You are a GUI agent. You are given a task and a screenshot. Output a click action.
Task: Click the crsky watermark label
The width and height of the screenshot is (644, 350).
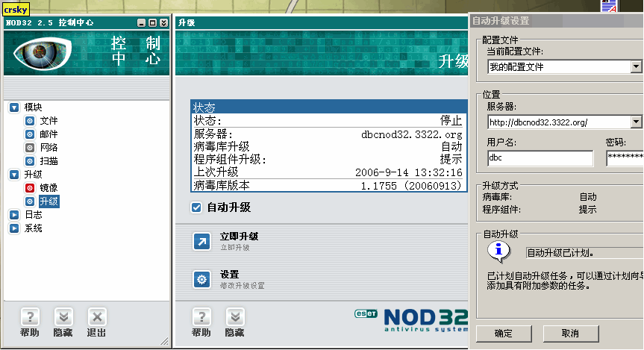point(16,10)
